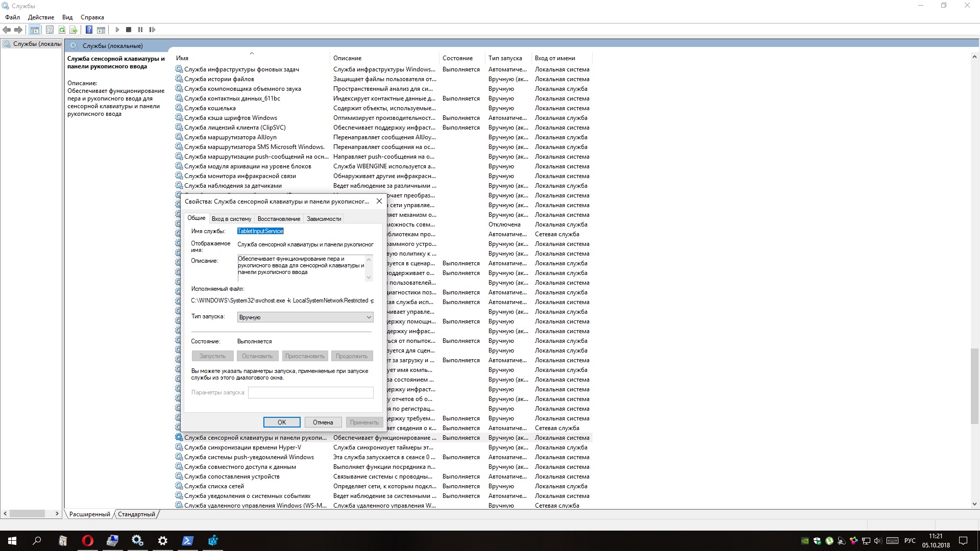Select Служба кошелька in the list
Screen dimensions: 980x551
tap(210, 108)
